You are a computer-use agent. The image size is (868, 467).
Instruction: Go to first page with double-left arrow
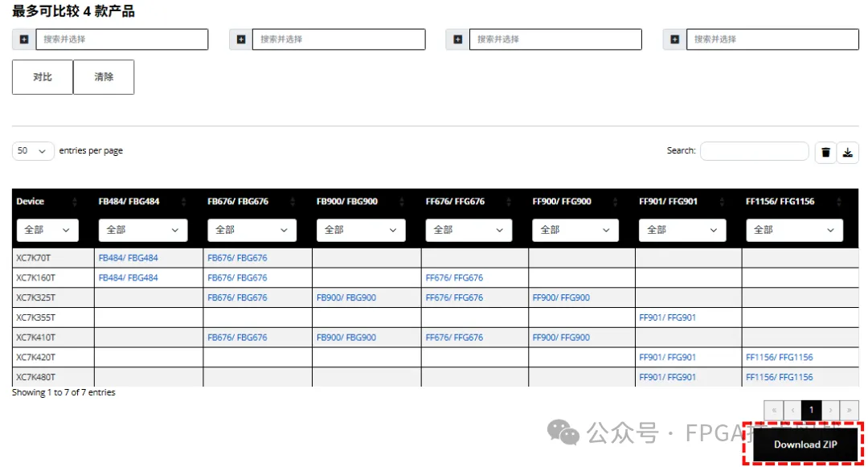tap(774, 410)
